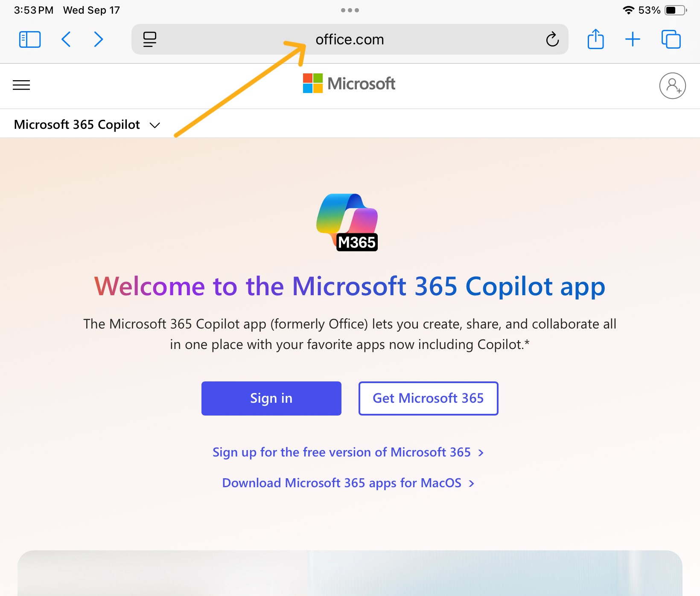Open sign up for free Microsoft 365 link
Screen dimensions: 700x596
[343, 452]
